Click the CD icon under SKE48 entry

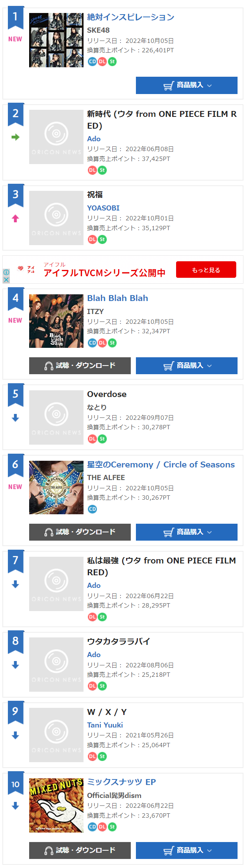click(92, 61)
